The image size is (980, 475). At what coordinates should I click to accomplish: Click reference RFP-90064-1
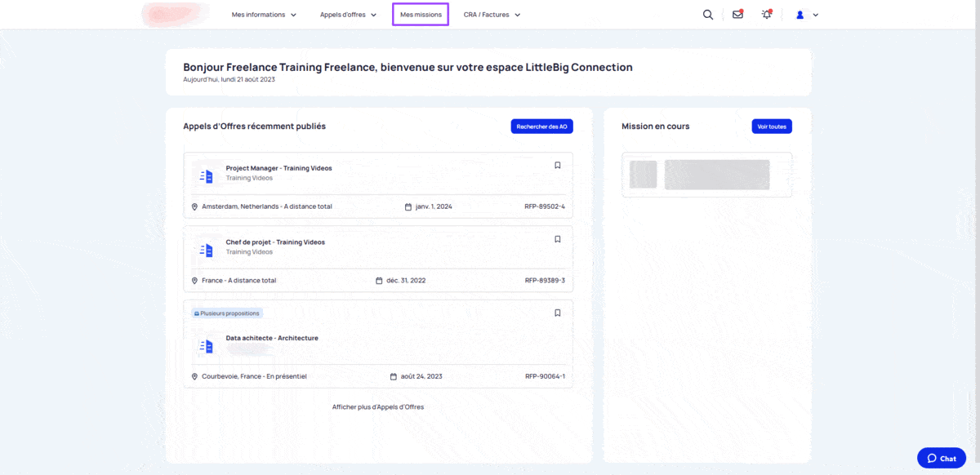coord(545,376)
